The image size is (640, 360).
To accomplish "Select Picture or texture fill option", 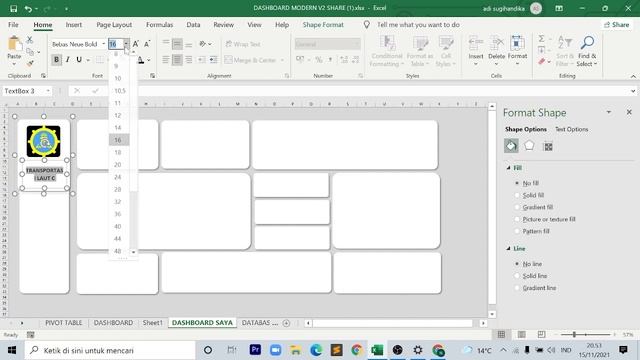I will [x=517, y=219].
